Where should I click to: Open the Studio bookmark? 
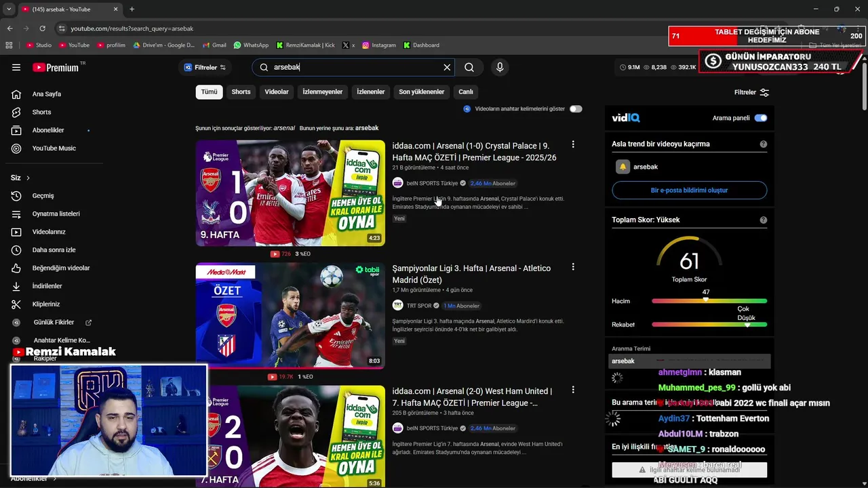39,45
